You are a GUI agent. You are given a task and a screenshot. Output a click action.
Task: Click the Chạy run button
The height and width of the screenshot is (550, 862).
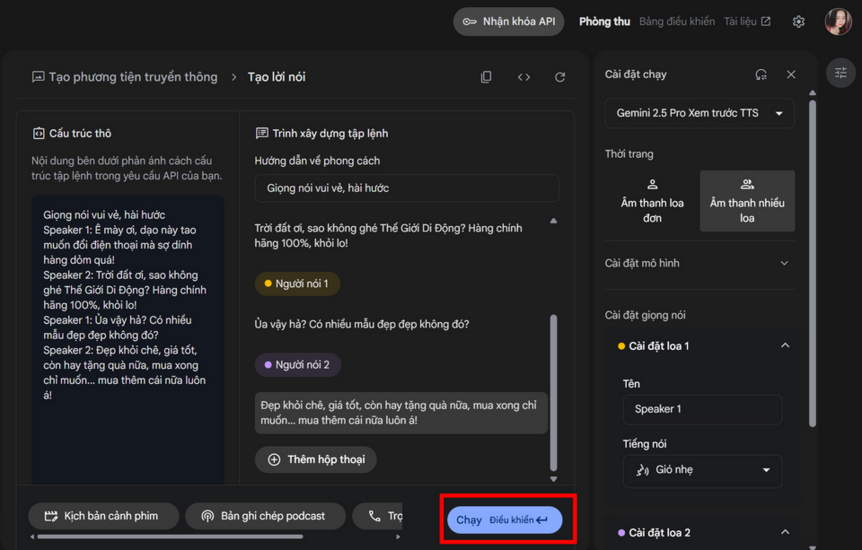pyautogui.click(x=504, y=520)
